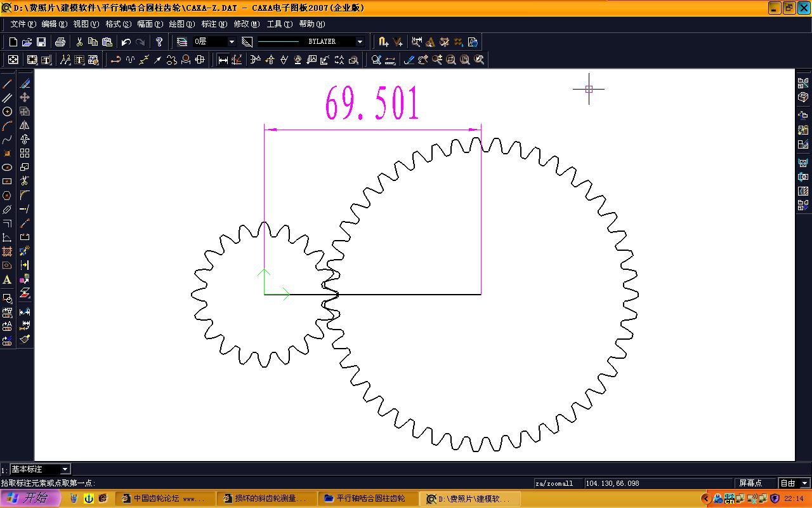
Task: Open the 文件 menu
Action: (23, 24)
